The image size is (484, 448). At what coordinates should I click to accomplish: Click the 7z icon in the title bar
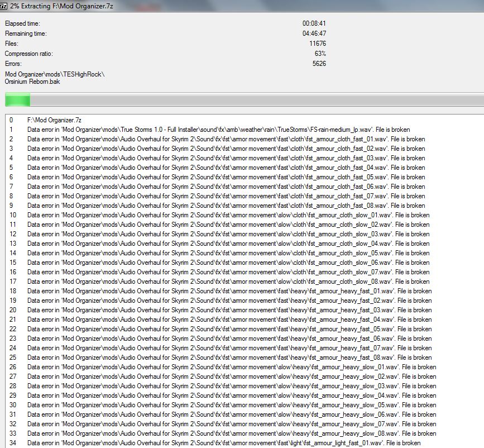[x=3, y=6]
